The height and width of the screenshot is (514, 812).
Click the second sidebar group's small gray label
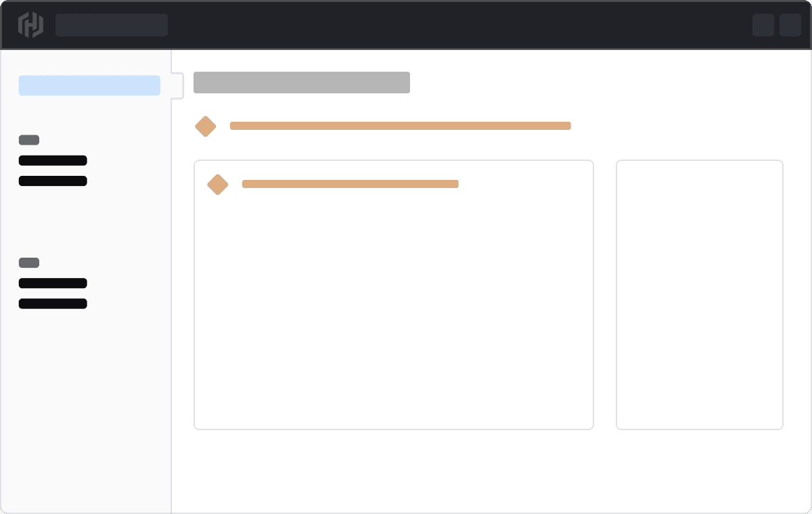pyautogui.click(x=29, y=263)
